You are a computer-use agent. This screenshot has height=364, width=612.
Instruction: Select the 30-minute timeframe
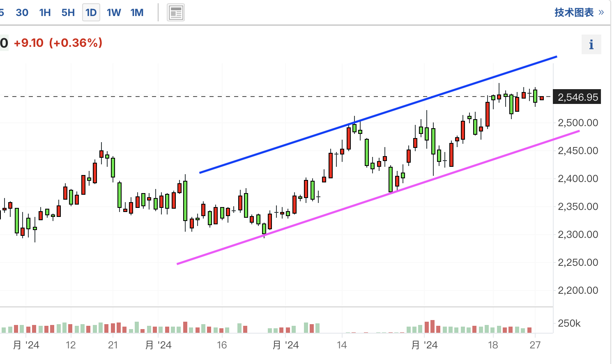[x=22, y=13]
